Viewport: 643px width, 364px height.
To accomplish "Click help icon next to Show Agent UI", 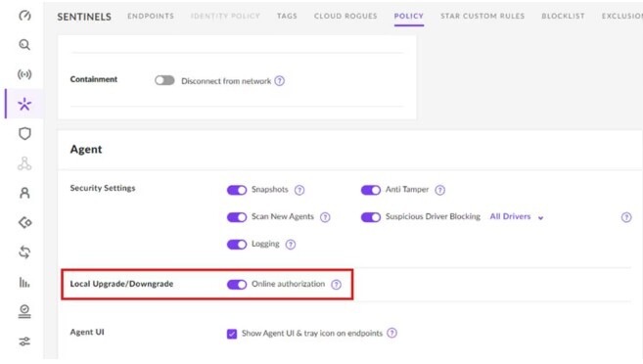I will pos(392,333).
